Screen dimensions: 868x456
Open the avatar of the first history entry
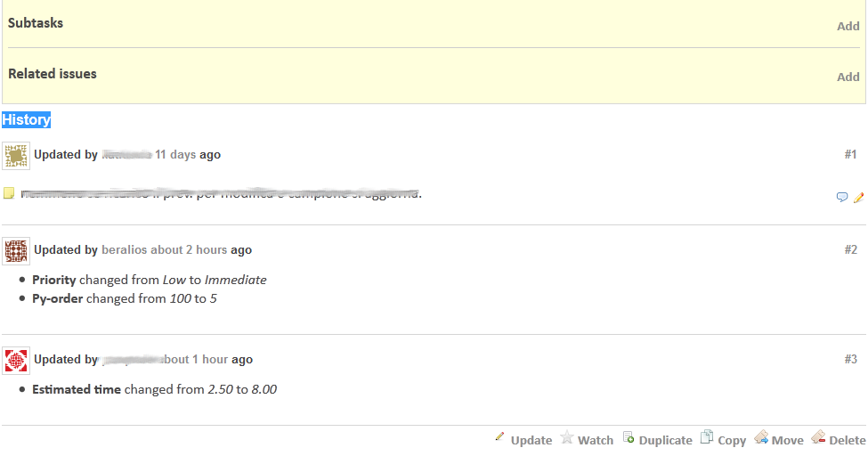[16, 156]
